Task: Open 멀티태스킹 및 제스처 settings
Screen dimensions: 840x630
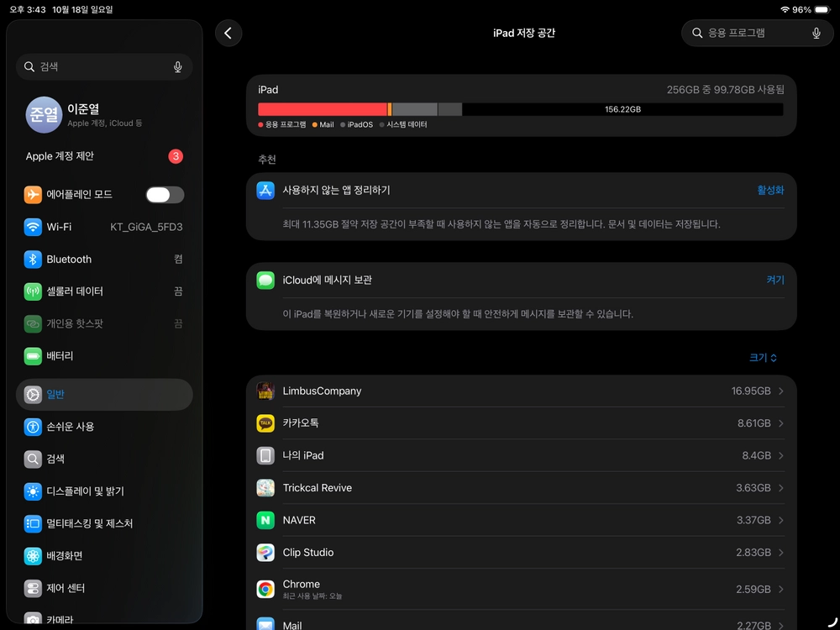Action: coord(104,523)
